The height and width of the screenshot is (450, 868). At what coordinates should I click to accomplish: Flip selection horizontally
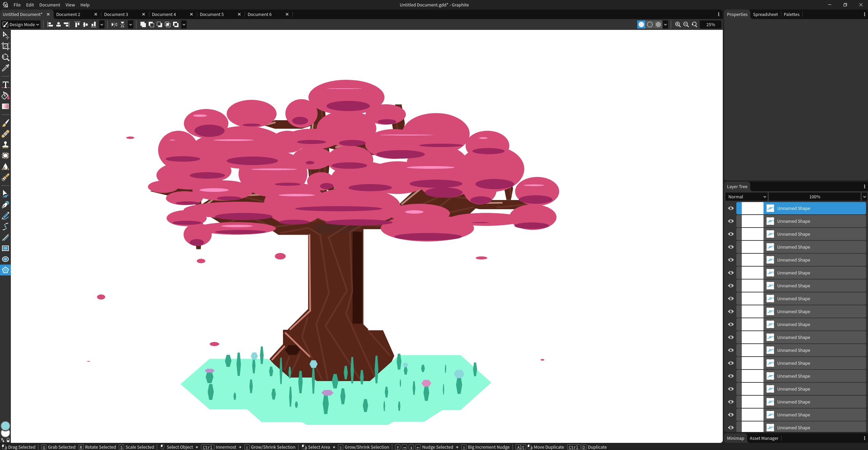click(x=114, y=24)
